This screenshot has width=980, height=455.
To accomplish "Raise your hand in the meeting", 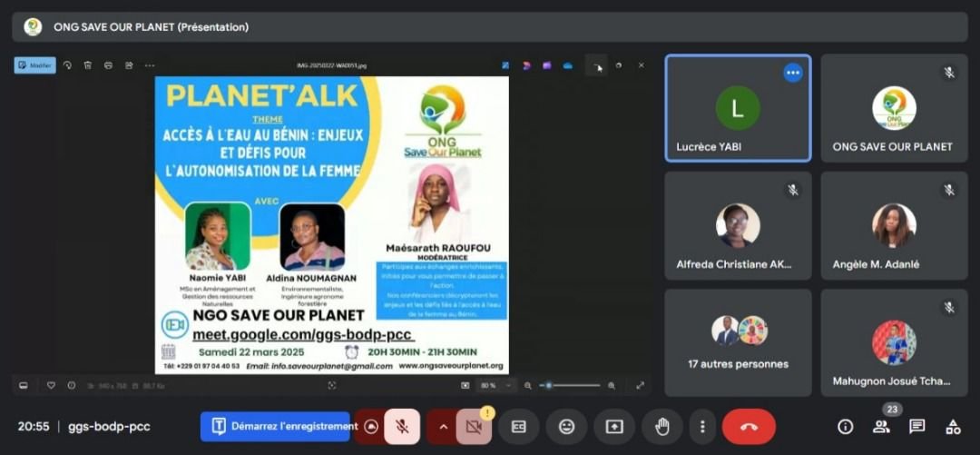I will coord(661,427).
